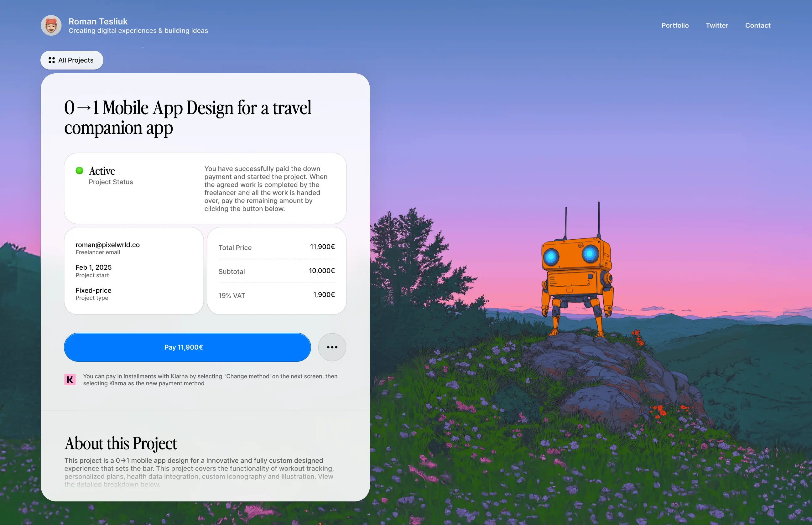The width and height of the screenshot is (812, 525).
Task: Click the dots icon inside the circular button
Action: 332,347
